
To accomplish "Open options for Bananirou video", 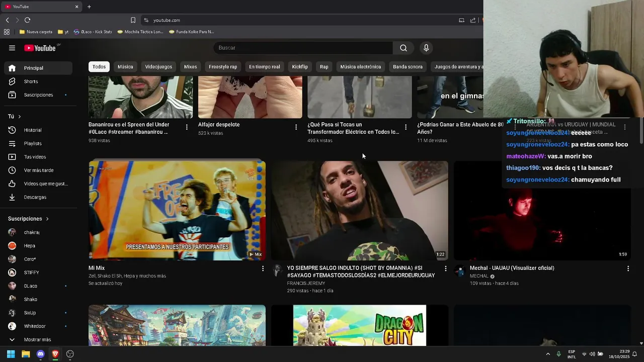I will 187,127.
